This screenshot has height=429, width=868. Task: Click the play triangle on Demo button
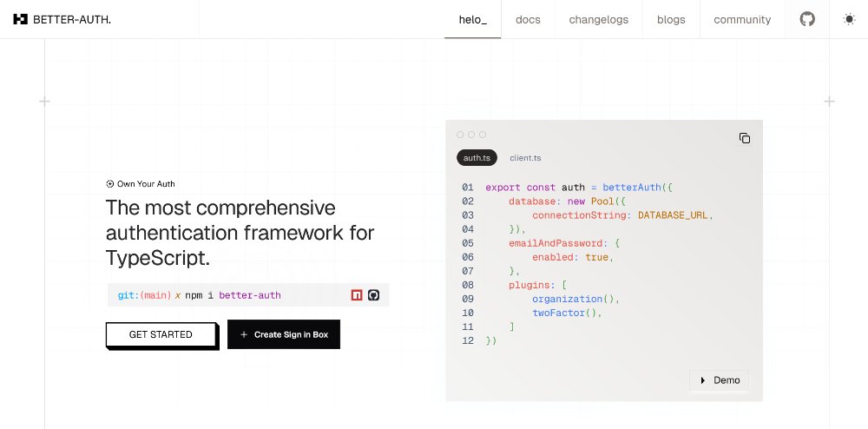tap(703, 380)
